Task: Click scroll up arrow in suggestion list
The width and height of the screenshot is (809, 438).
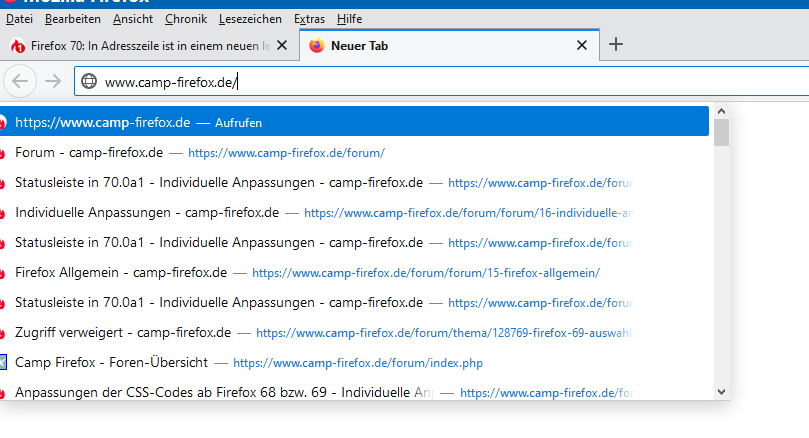Action: pos(722,111)
